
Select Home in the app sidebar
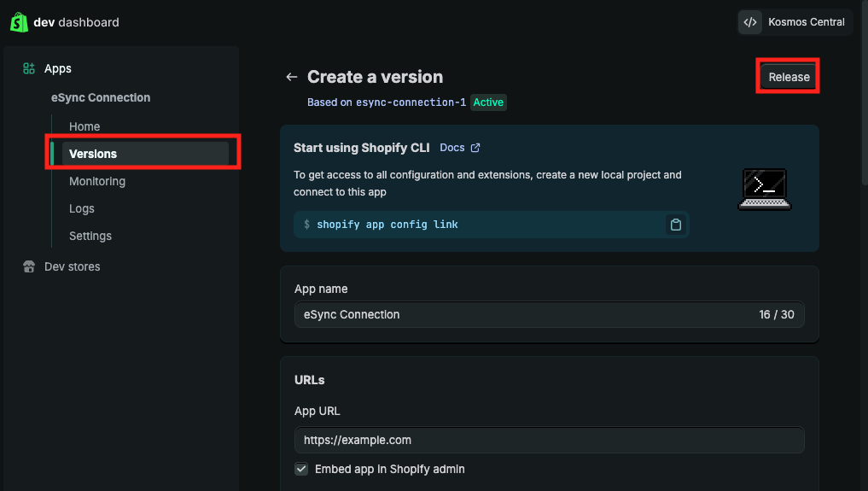(x=84, y=126)
